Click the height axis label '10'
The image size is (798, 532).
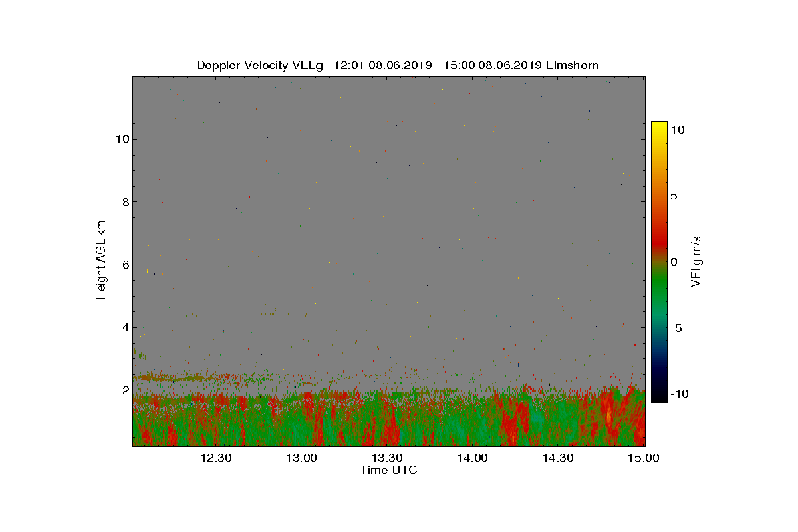pos(122,139)
